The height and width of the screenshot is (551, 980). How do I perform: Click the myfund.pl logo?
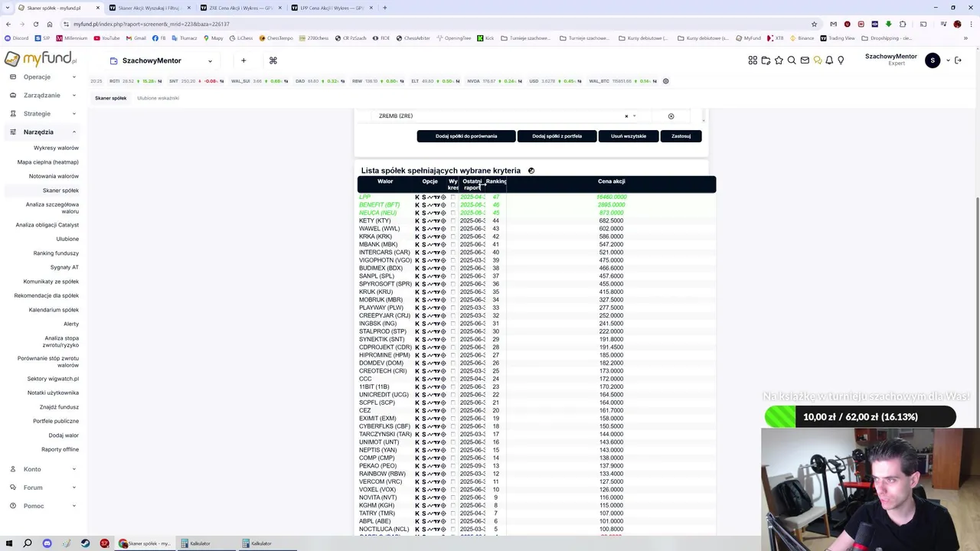(x=41, y=59)
